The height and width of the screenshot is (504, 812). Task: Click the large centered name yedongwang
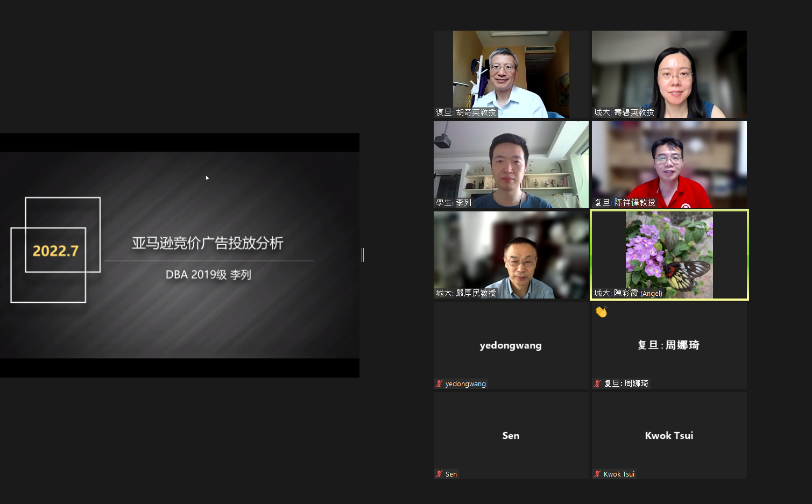511,345
